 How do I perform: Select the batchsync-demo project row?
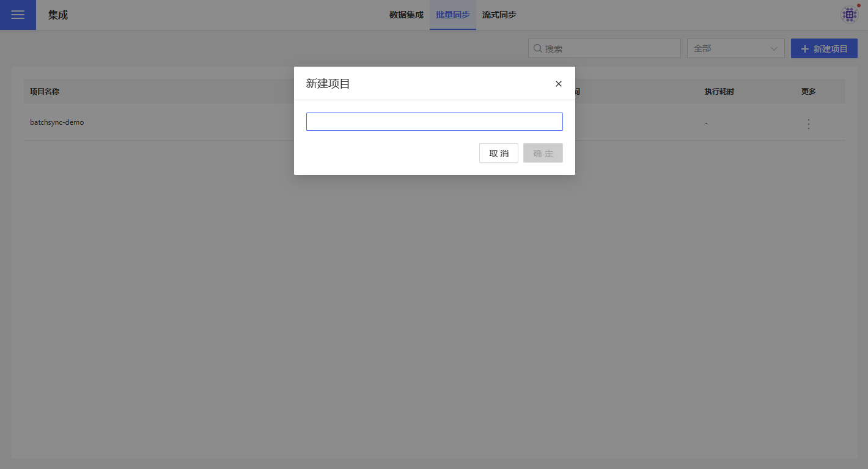coord(57,122)
